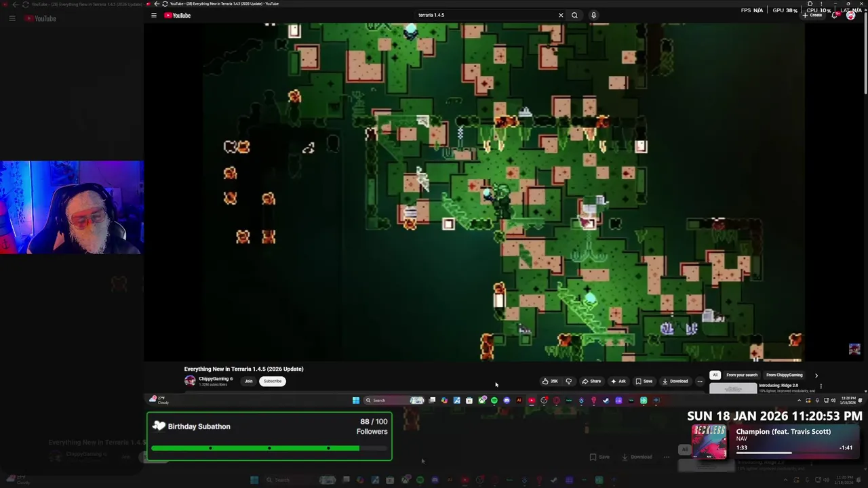868x488 pixels.
Task: Open the Ask AI button
Action: click(x=618, y=381)
